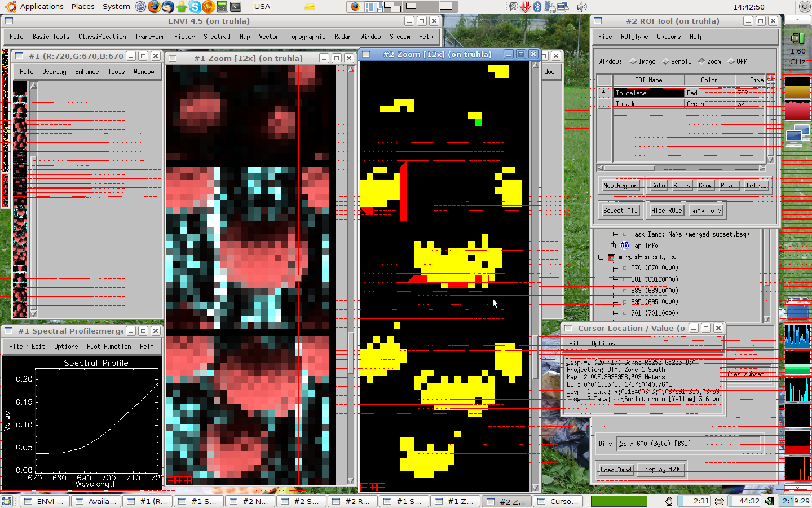Click the Delete button in ROI Tool
812x508 pixels.
pyautogui.click(x=756, y=185)
